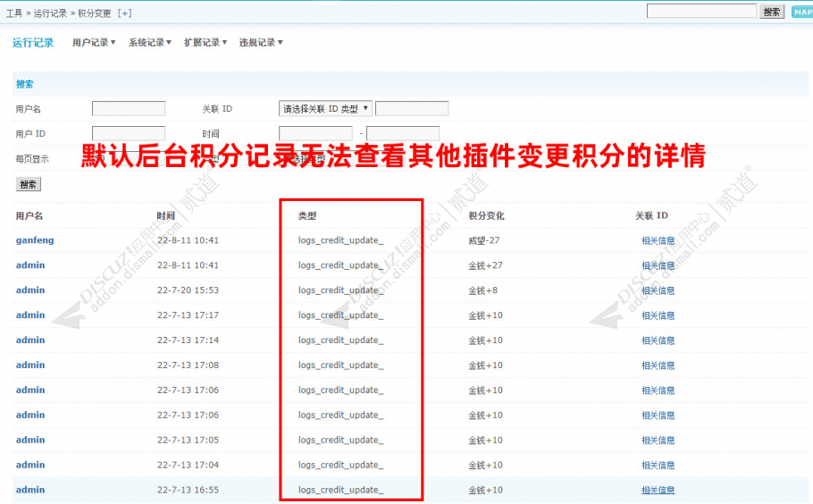Expand the 违规记录 dropdown menu
The height and width of the screenshot is (504, 813).
coord(261,43)
